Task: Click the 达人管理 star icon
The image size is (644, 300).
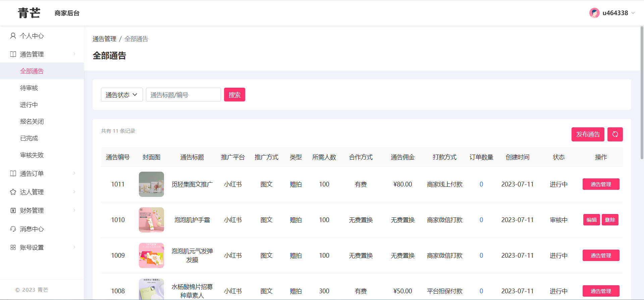Action: 13,192
